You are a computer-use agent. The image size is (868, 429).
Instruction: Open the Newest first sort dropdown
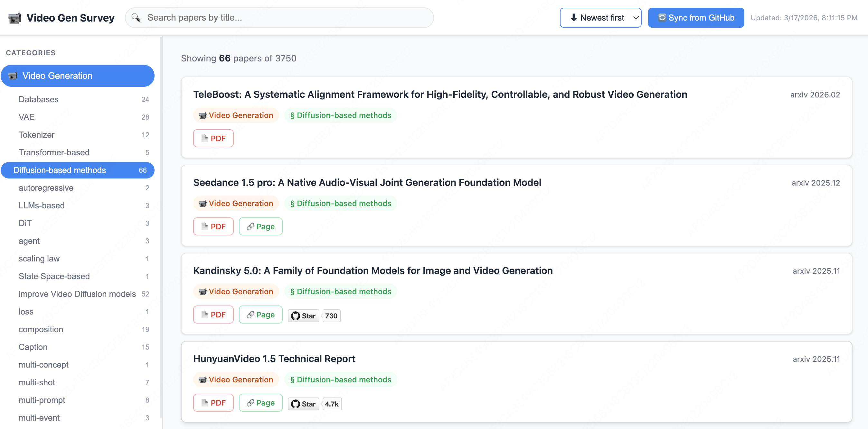tap(600, 17)
